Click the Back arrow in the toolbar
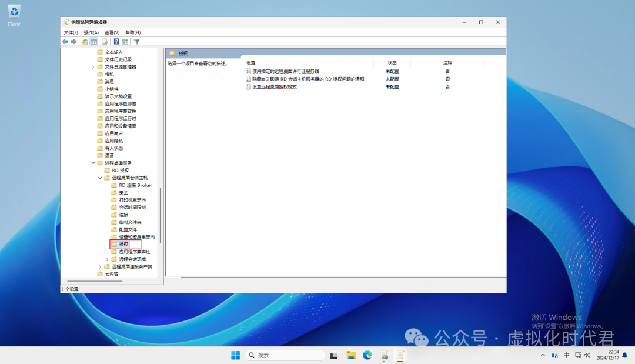This screenshot has width=635, height=364. click(65, 42)
